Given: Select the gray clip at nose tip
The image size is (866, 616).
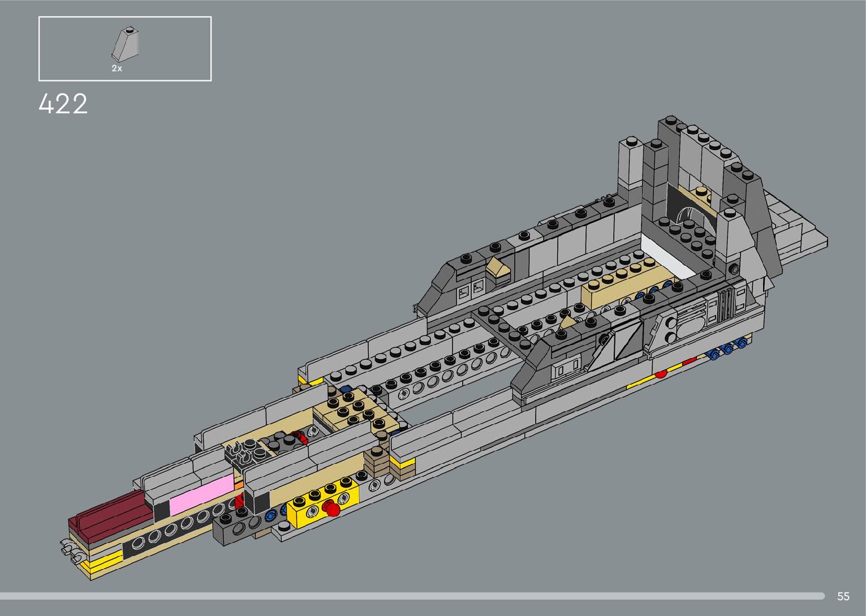Looking at the screenshot, I should pyautogui.click(x=69, y=549).
